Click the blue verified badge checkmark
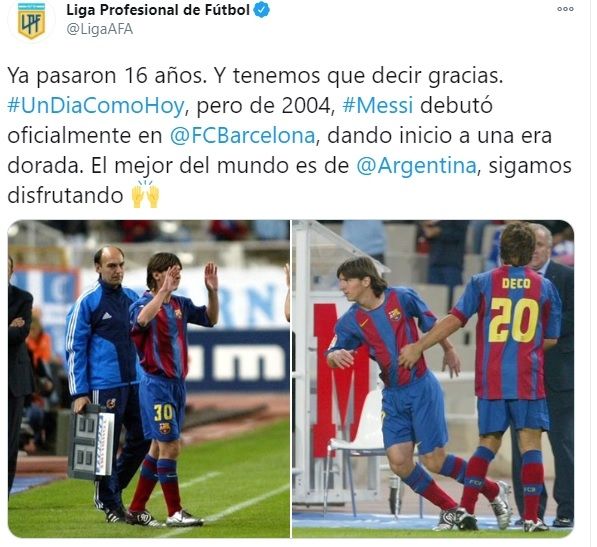This screenshot has height=547, width=597. coord(262,10)
